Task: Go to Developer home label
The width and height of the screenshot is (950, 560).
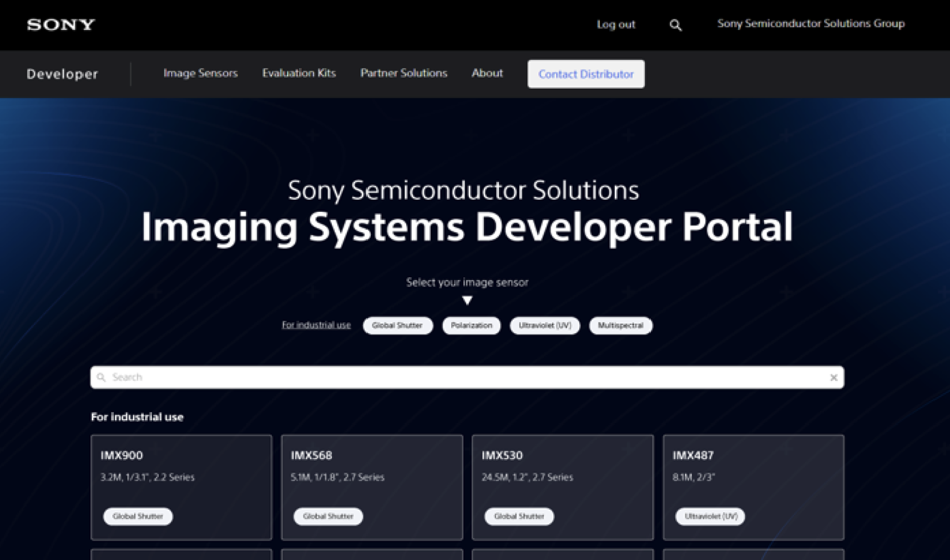Action: click(x=62, y=74)
